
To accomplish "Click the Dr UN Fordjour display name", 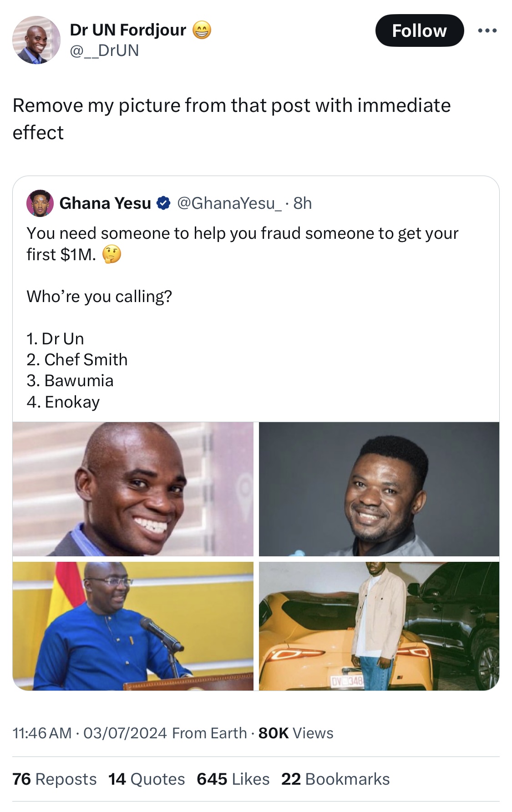I will [x=128, y=30].
